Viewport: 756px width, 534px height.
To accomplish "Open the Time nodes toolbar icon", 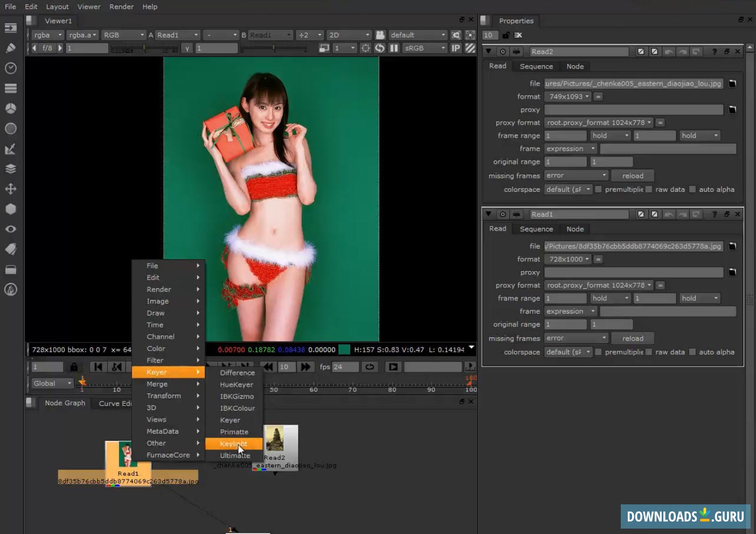I will tap(11, 68).
